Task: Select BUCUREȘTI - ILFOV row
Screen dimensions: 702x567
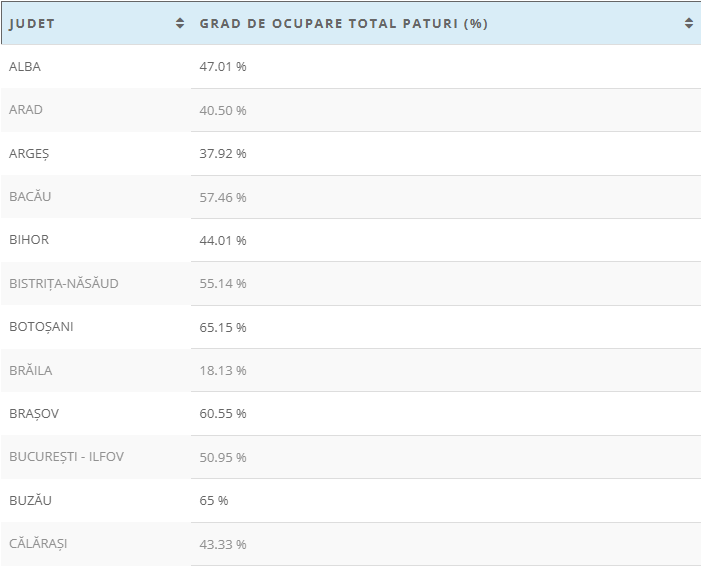Action: (351, 457)
